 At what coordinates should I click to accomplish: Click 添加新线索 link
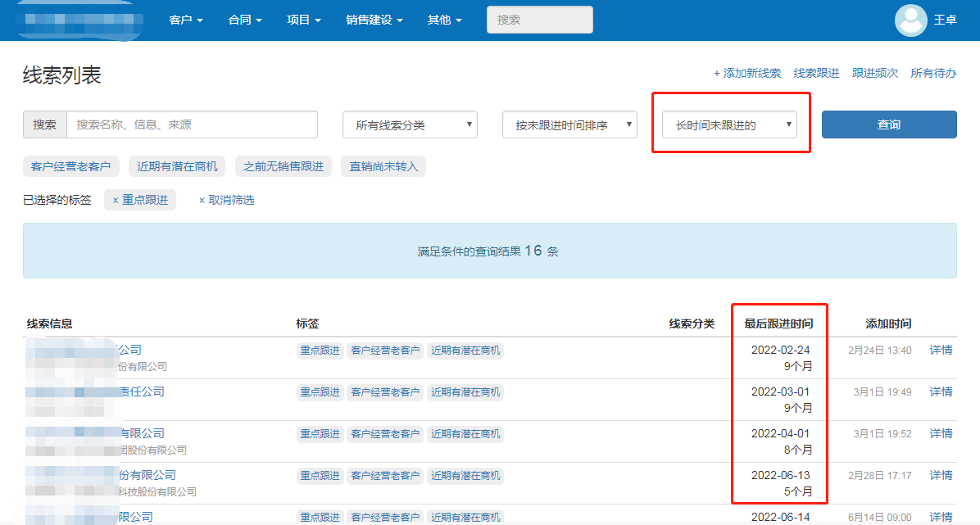point(747,73)
